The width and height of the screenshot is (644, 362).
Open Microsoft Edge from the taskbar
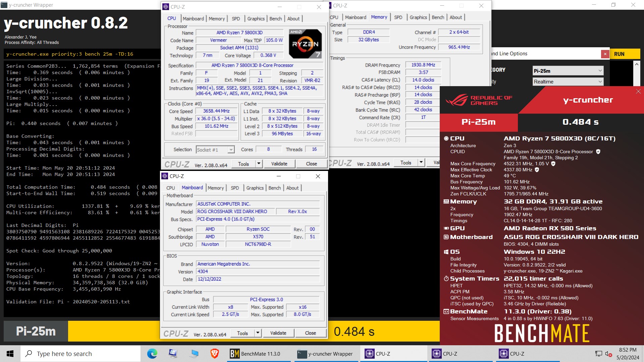point(152,354)
